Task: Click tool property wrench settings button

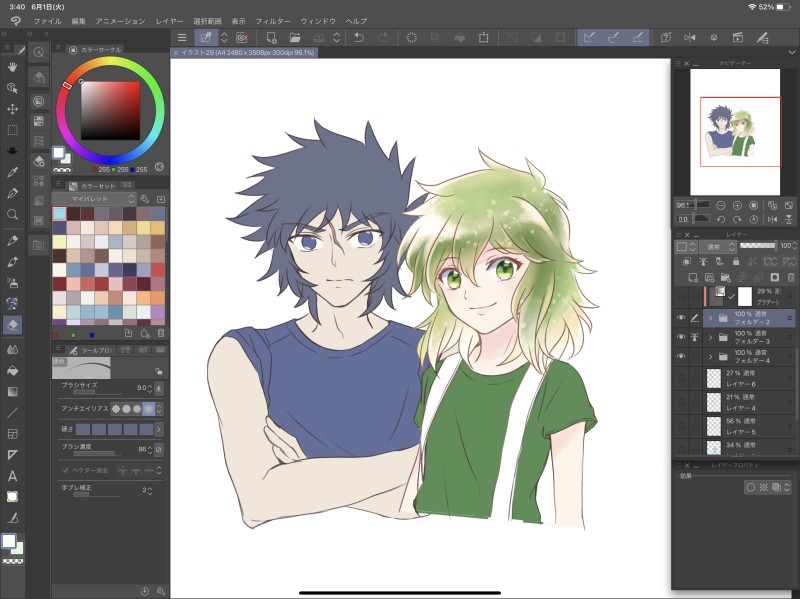Action: tap(161, 591)
